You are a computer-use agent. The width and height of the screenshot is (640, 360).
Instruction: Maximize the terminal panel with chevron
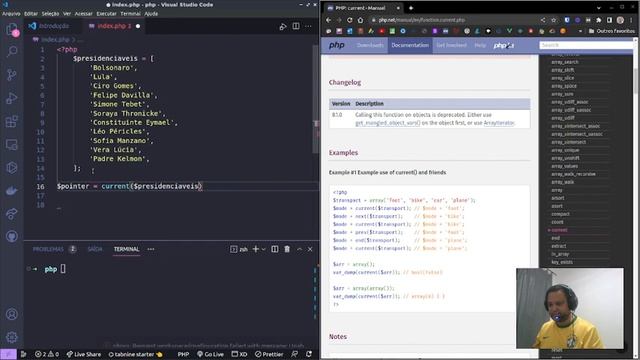(299, 249)
